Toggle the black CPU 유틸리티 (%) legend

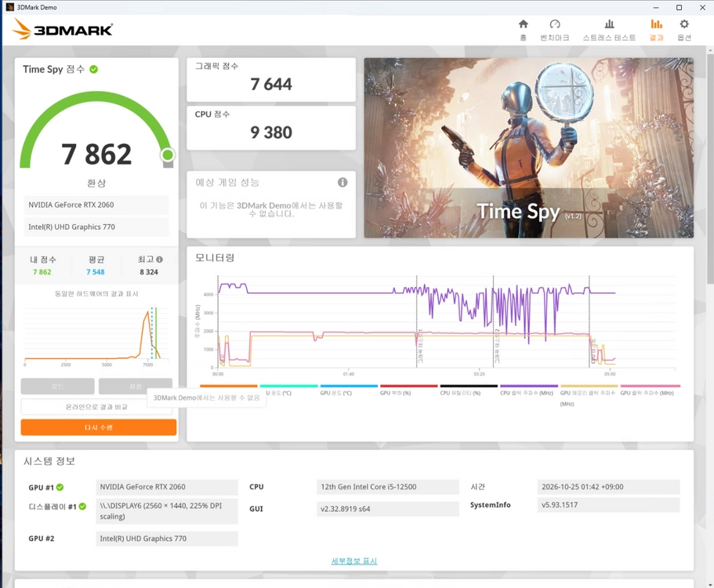[469, 390]
